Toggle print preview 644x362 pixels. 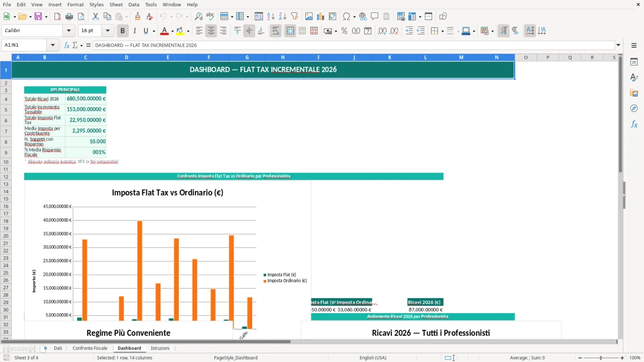coord(80,17)
